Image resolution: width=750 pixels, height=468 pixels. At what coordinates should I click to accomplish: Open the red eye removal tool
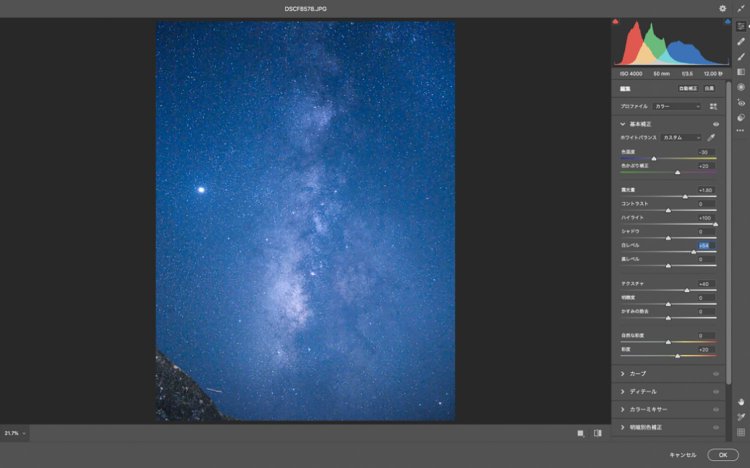[741, 102]
